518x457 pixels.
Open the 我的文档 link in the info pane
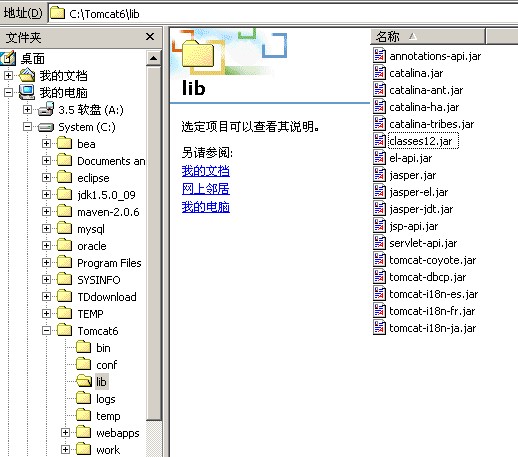tap(206, 171)
